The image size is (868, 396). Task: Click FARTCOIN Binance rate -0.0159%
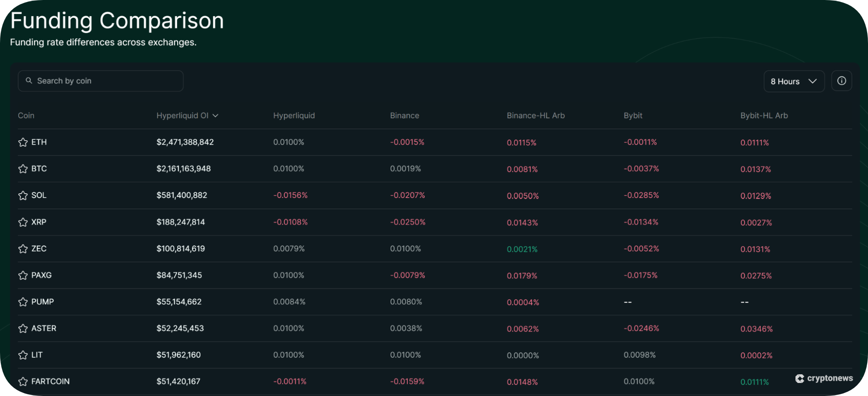click(x=407, y=381)
